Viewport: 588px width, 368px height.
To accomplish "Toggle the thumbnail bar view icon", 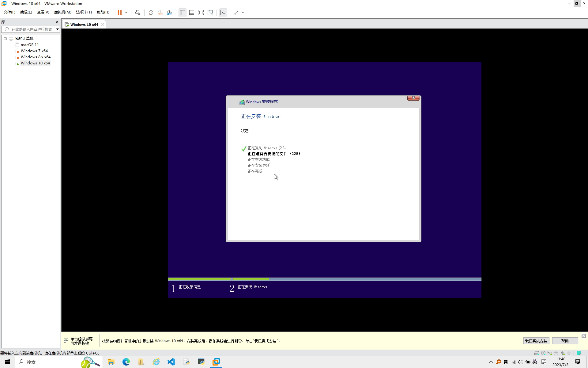I will (192, 13).
